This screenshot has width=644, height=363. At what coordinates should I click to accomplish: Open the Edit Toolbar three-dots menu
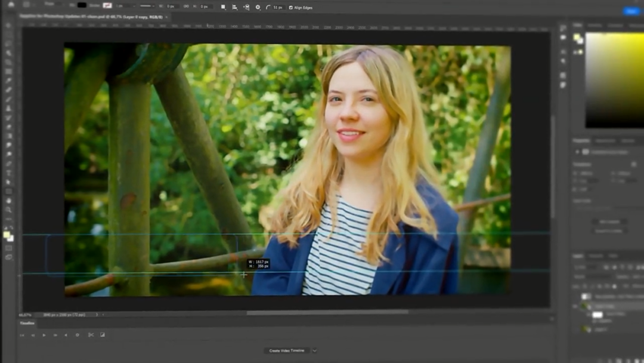(x=8, y=219)
